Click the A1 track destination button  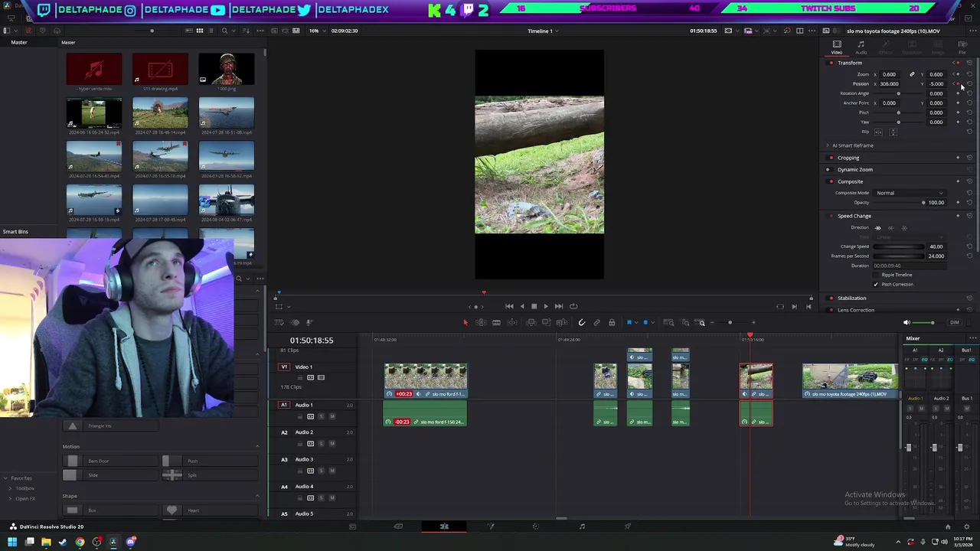[284, 405]
